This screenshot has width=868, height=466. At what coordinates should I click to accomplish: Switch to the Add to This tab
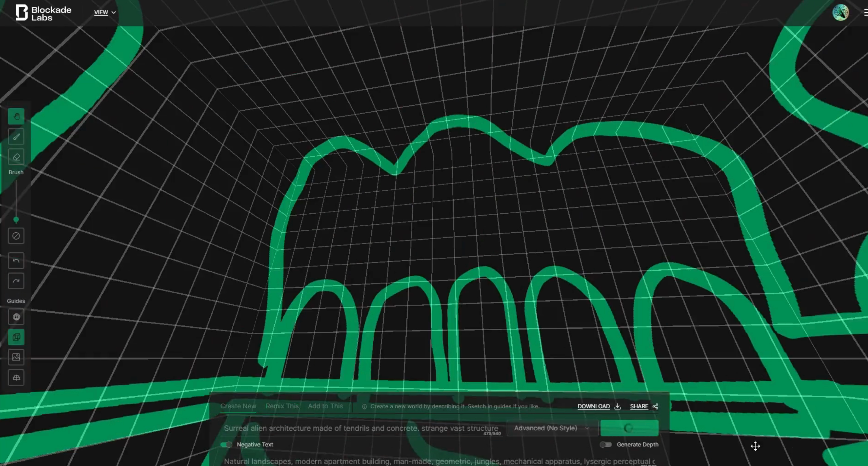pyautogui.click(x=325, y=406)
